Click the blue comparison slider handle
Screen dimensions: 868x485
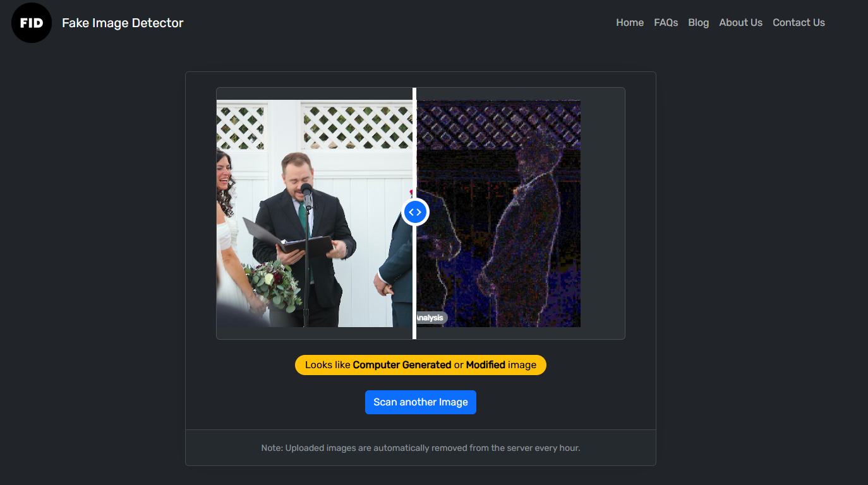[x=415, y=212]
